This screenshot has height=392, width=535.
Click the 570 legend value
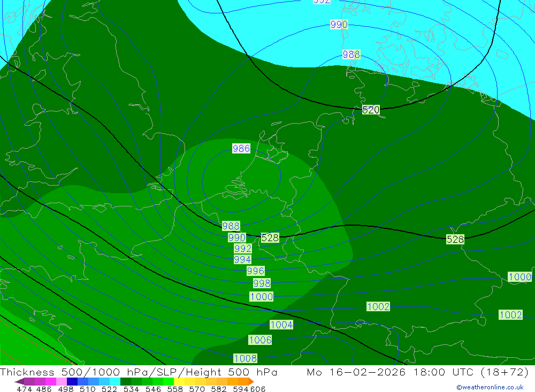point(197,389)
